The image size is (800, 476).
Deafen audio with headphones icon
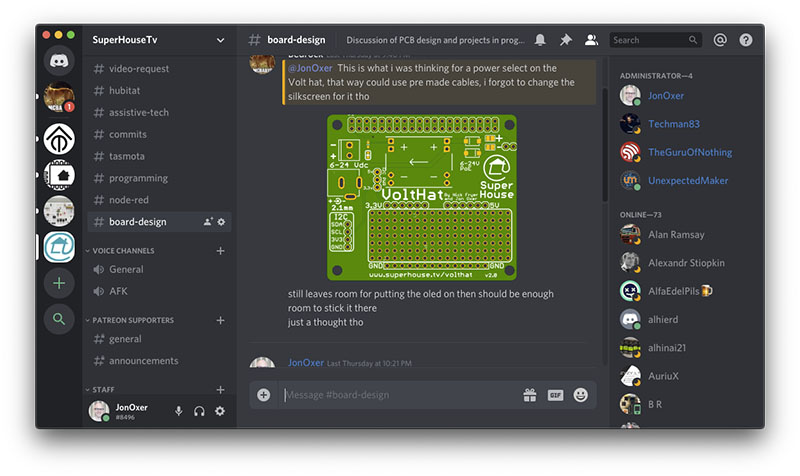[x=199, y=411]
